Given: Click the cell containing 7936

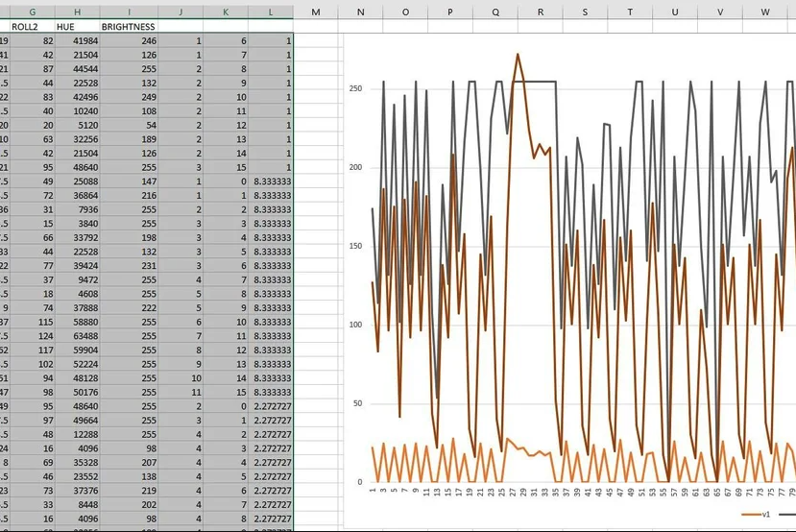Looking at the screenshot, I should [85, 209].
